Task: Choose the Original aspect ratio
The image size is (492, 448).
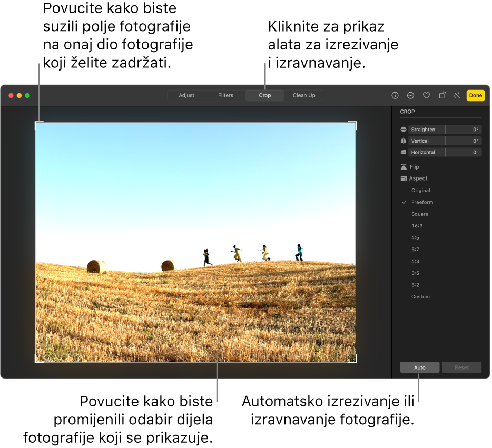Action: tap(420, 190)
